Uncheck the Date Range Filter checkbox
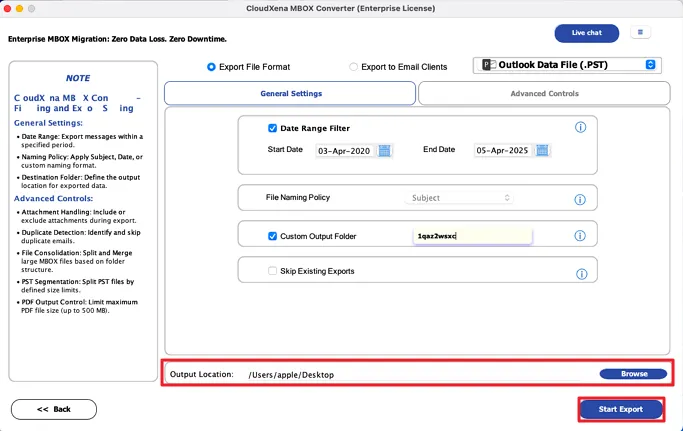 point(272,128)
